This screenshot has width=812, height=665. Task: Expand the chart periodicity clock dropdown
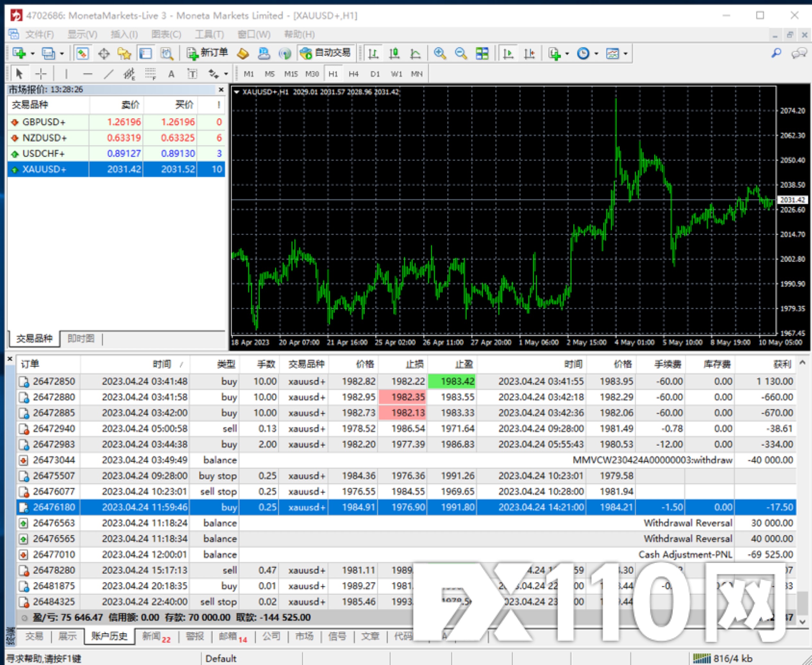click(x=596, y=54)
